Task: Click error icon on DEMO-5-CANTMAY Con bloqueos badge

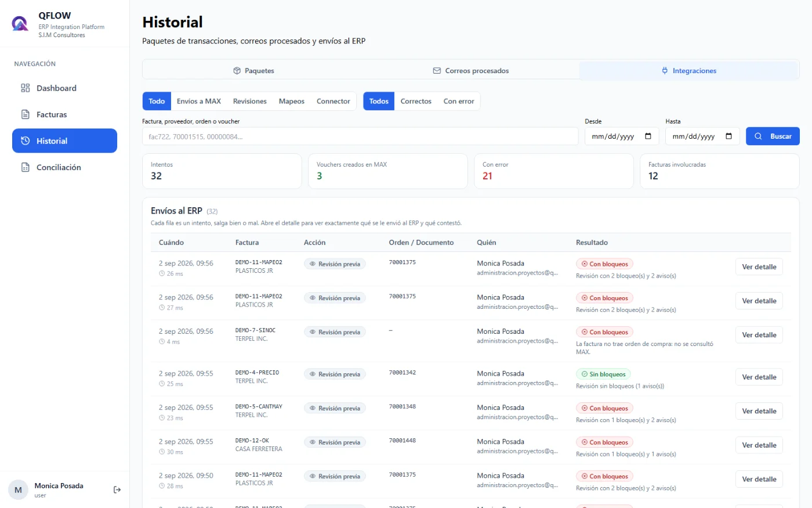Action: point(585,409)
